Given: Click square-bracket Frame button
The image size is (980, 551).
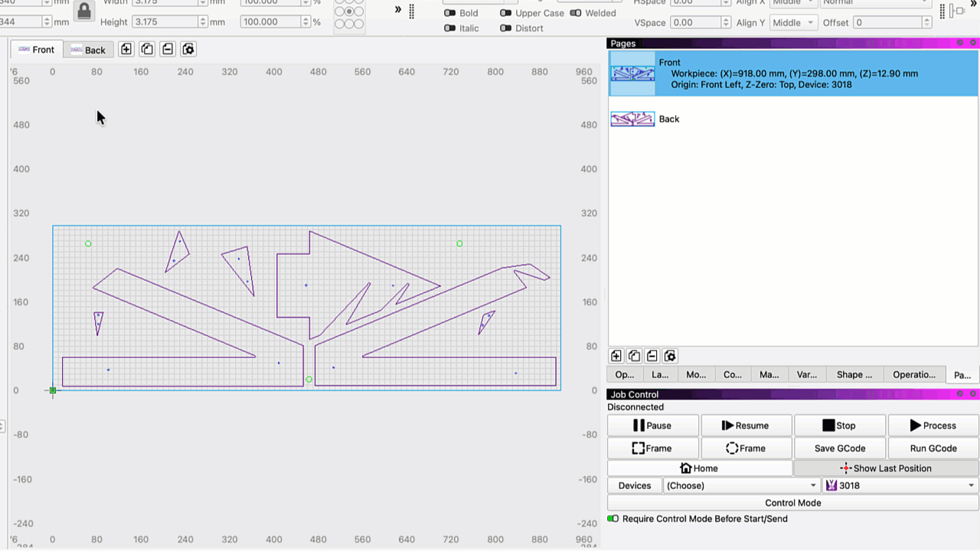Looking at the screenshot, I should pos(653,448).
